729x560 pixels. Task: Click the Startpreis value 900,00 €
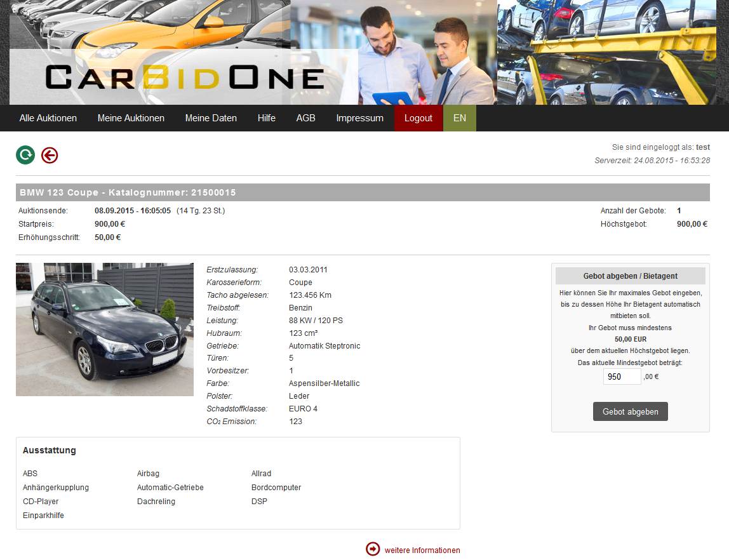click(110, 224)
